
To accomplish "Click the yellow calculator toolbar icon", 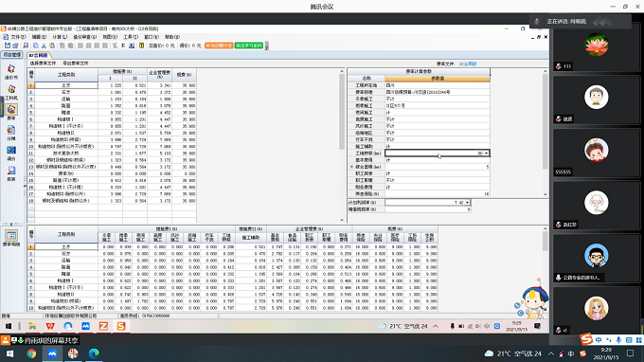I will tap(141, 45).
